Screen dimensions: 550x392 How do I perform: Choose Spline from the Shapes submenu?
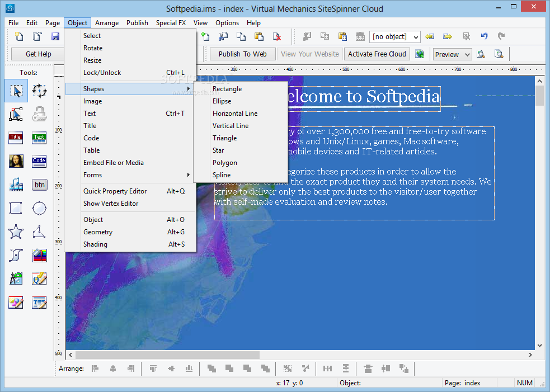[x=241, y=174]
